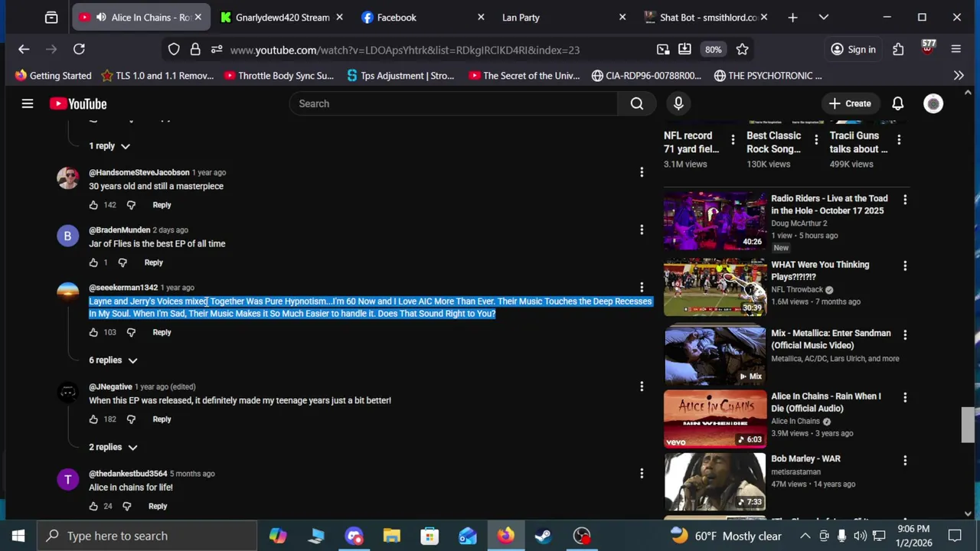This screenshot has height=551, width=980.
Task: Open action menu for thedankestbud3564 comment
Action: [x=642, y=474]
